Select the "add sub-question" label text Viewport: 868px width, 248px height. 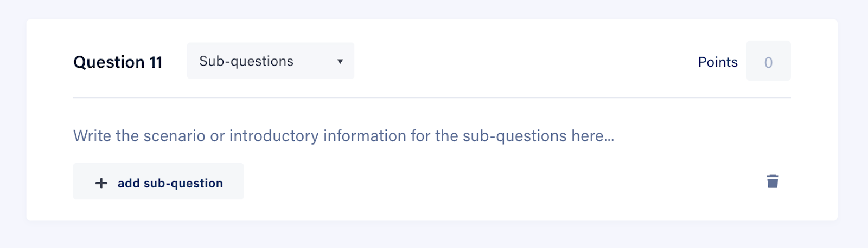pyautogui.click(x=170, y=183)
